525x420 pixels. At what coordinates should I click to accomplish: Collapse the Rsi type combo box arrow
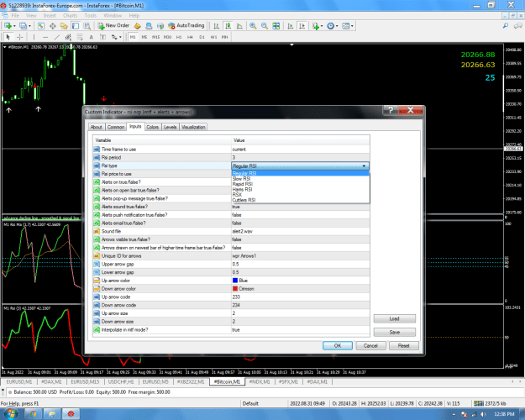click(365, 165)
